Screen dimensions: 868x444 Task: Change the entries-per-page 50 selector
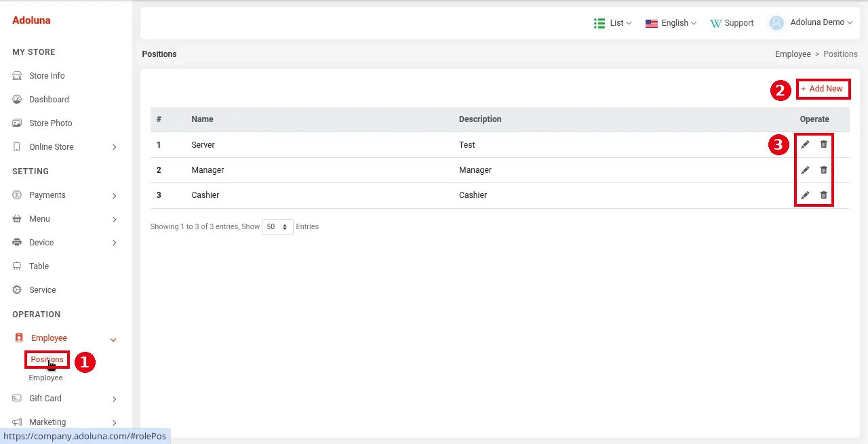click(277, 227)
